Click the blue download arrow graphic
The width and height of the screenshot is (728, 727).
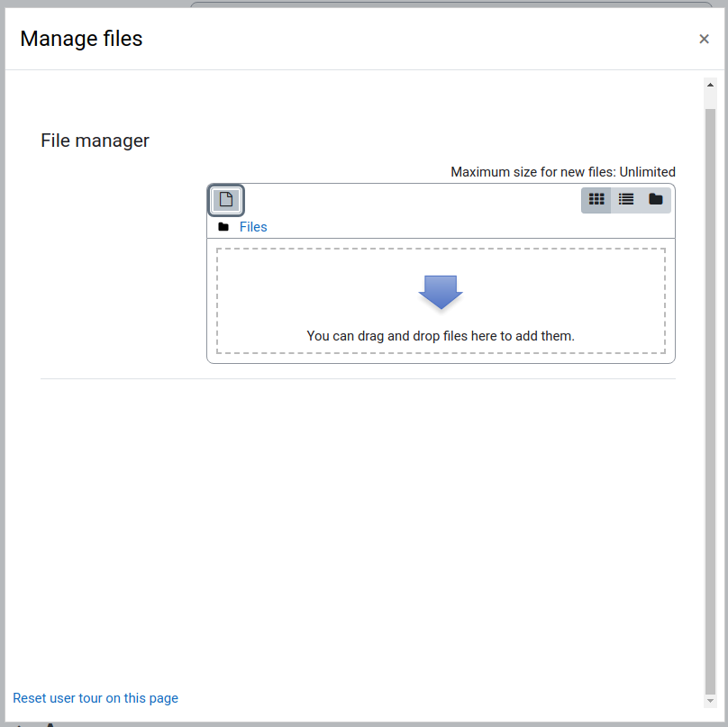tap(441, 292)
